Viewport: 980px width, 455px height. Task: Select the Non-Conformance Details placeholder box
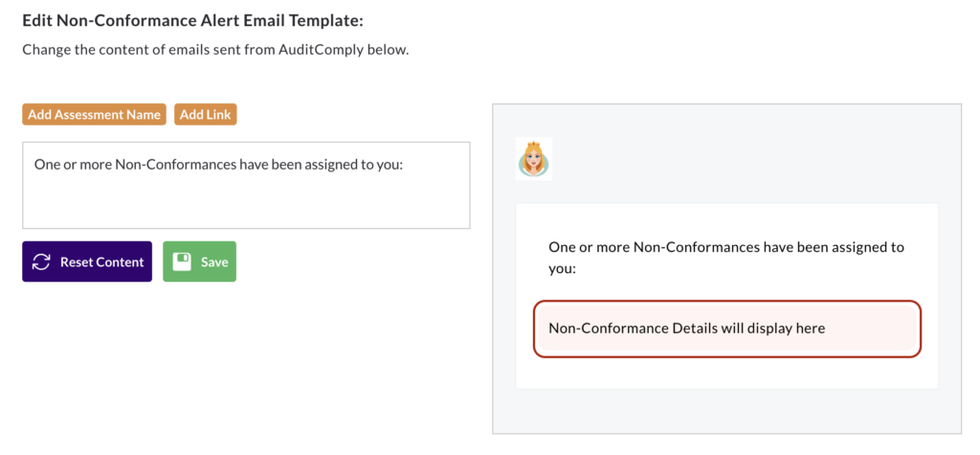pos(727,329)
